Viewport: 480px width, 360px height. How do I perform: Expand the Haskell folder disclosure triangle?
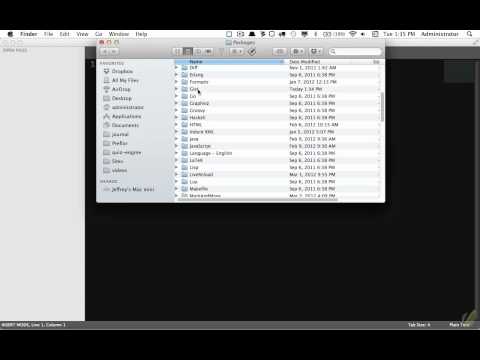tap(176, 118)
